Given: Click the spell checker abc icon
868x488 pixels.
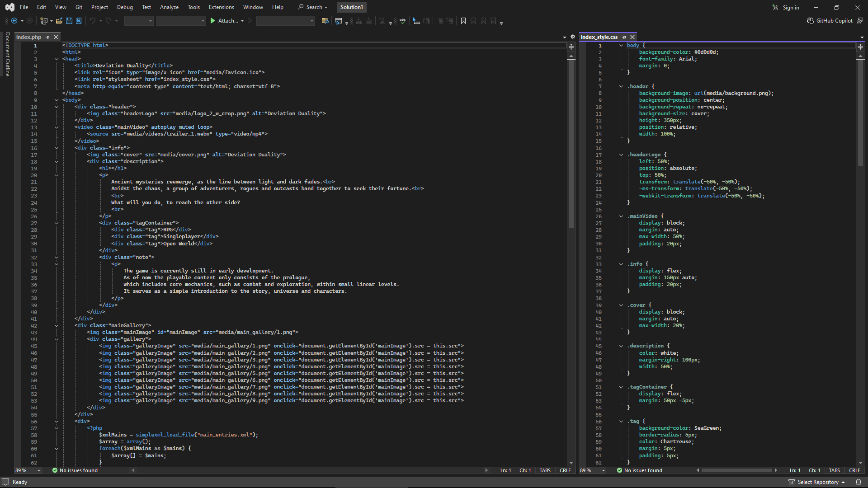Looking at the screenshot, I should click(402, 21).
